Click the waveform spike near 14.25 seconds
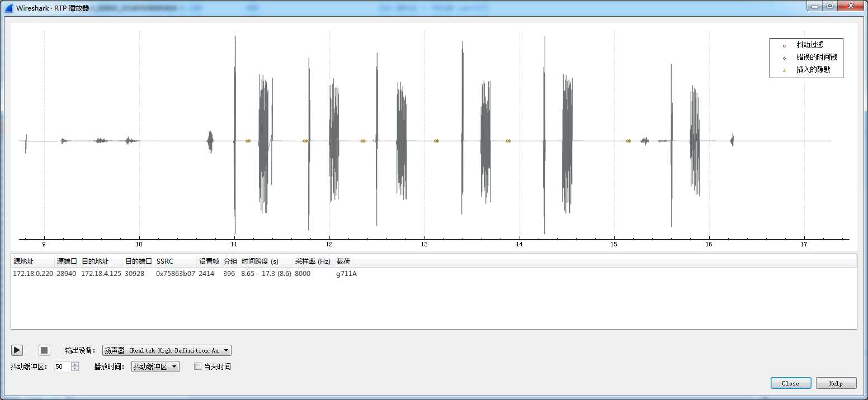The image size is (868, 400). (544, 134)
